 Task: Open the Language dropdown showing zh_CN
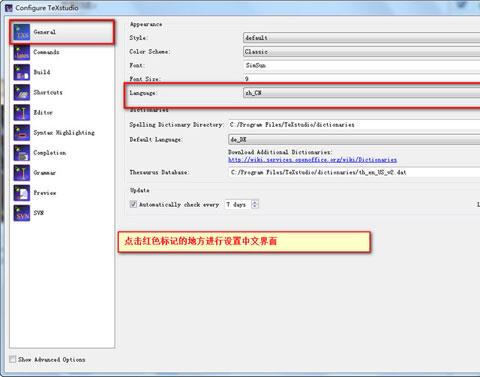point(362,93)
